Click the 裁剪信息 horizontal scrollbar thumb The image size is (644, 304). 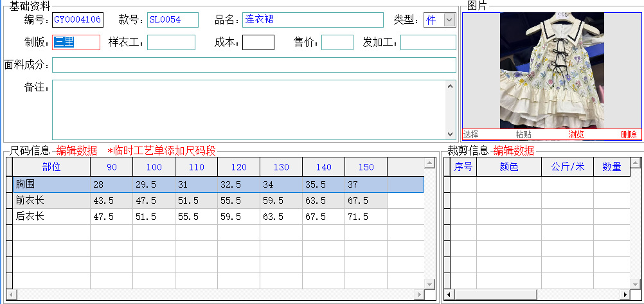coord(496,294)
